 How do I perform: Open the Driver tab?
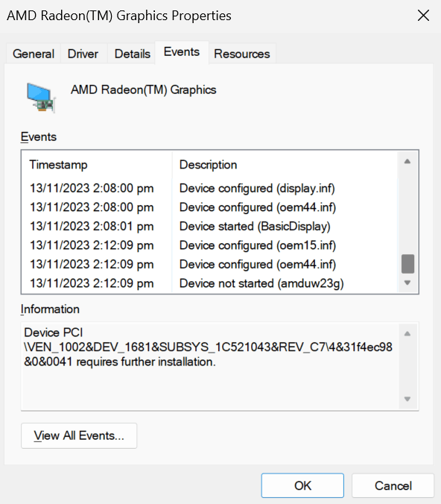[83, 54]
